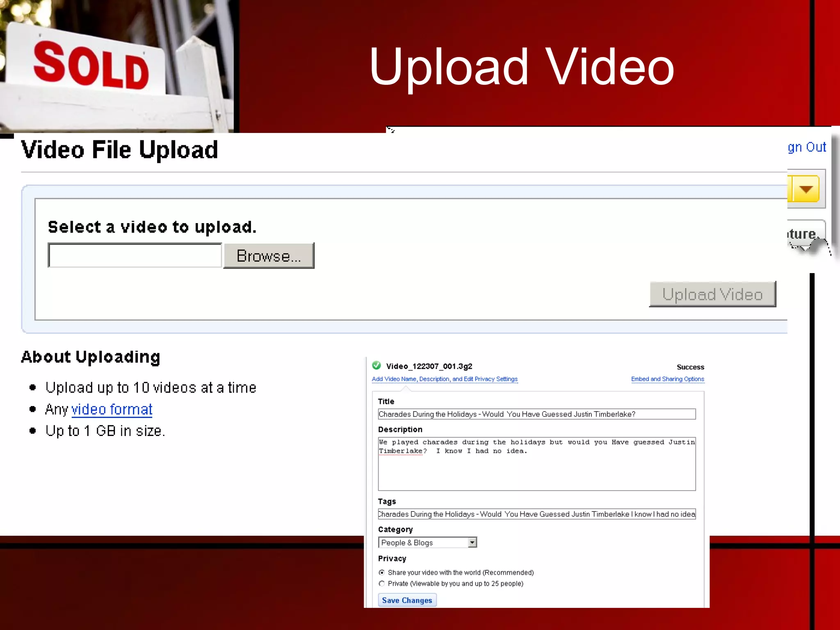
Task: Open Embed and Sharing Options link
Action: [668, 379]
